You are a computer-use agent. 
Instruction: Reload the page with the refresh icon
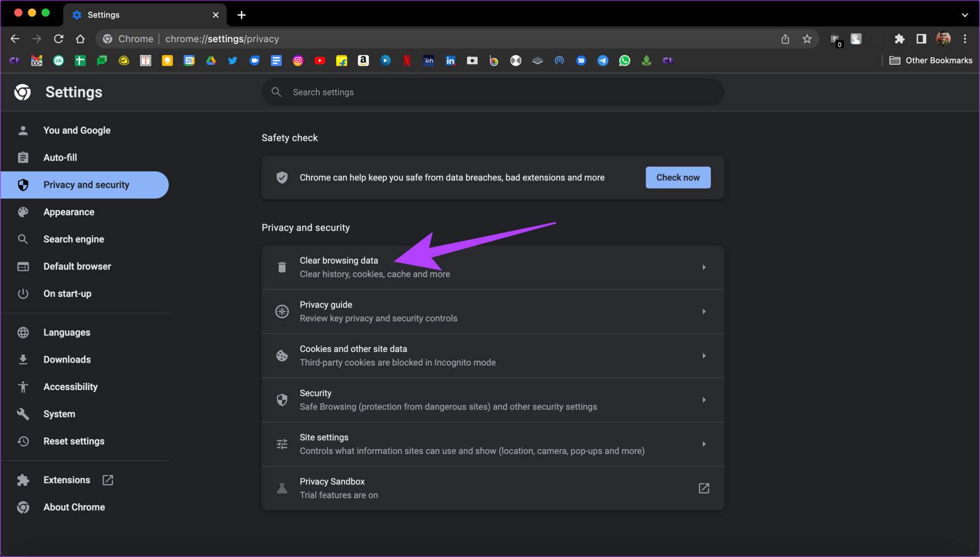click(x=59, y=39)
